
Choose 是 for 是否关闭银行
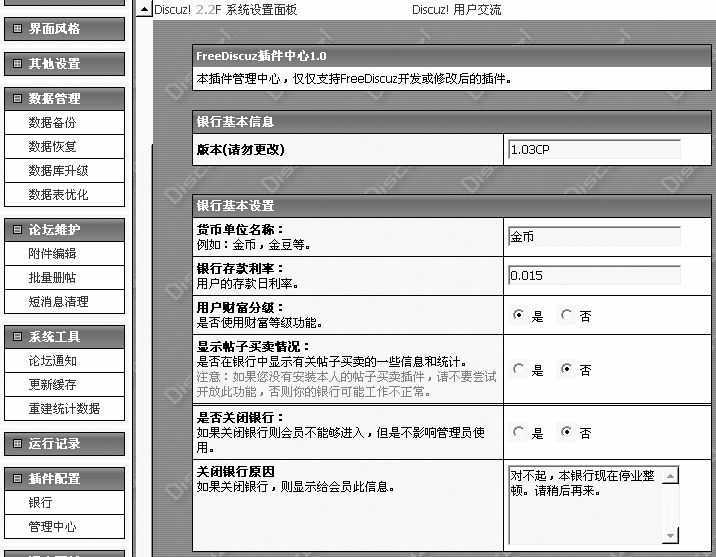[518, 433]
